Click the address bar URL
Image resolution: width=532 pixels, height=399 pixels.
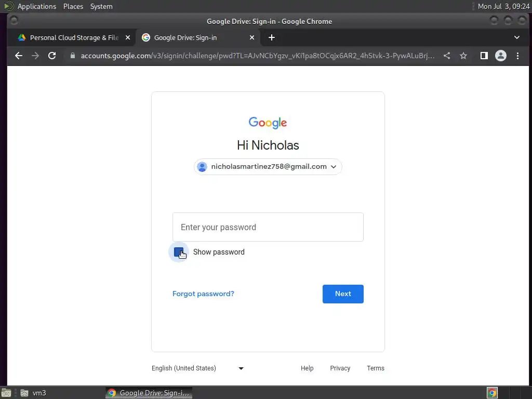pyautogui.click(x=258, y=56)
